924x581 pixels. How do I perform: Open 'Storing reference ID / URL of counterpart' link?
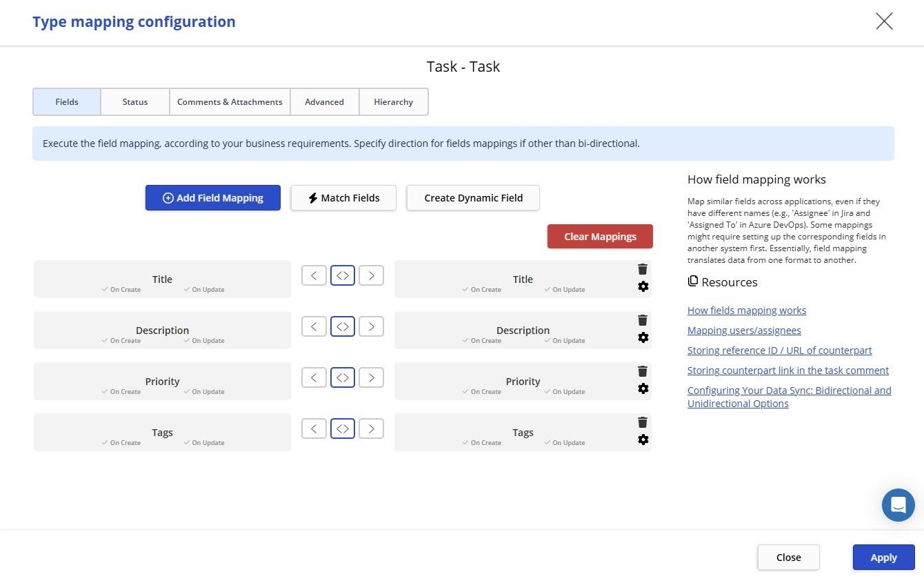pyautogui.click(x=780, y=351)
